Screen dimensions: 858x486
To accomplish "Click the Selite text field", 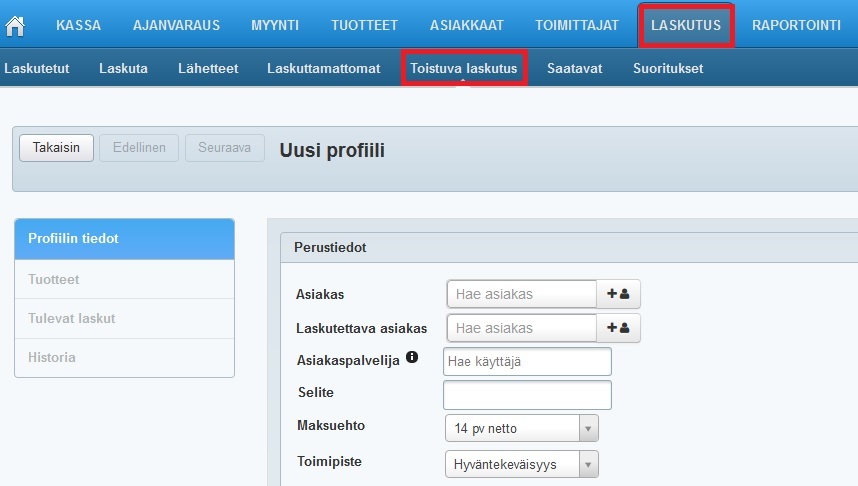I will click(527, 395).
